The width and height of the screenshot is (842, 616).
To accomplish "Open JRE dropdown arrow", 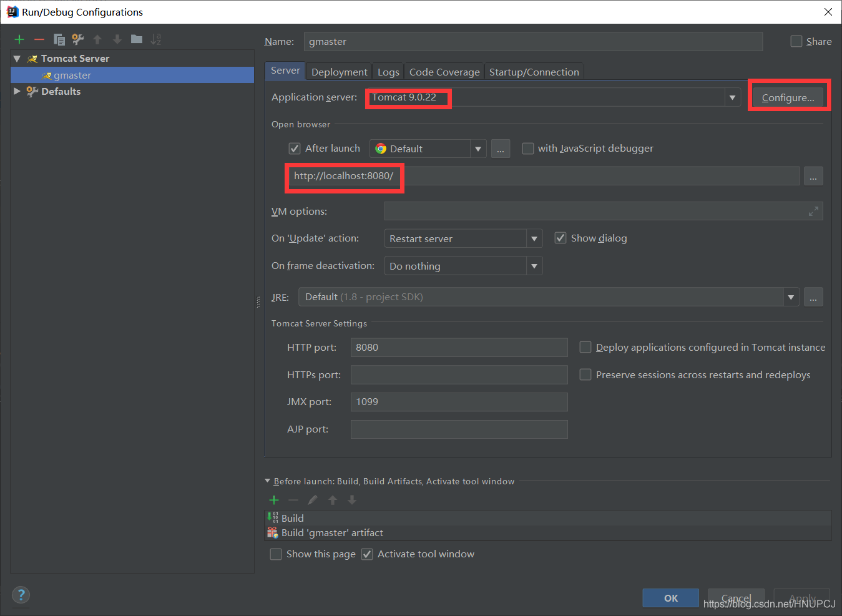I will click(x=791, y=297).
